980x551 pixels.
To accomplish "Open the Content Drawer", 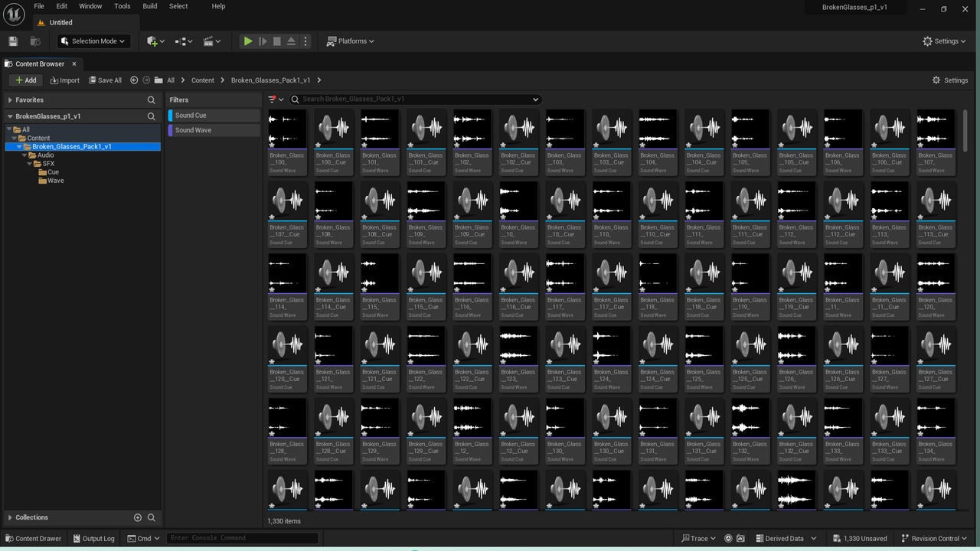I will tap(34, 539).
